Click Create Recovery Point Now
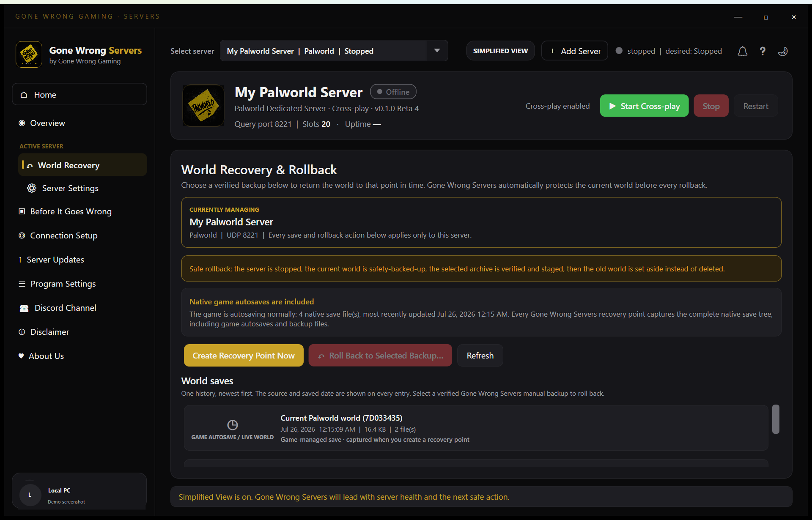812x520 pixels. point(244,356)
